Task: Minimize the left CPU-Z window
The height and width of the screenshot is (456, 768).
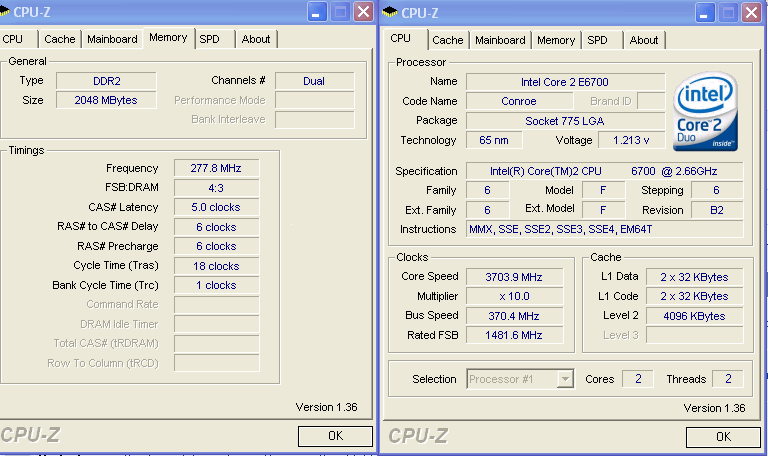Action: pos(317,12)
